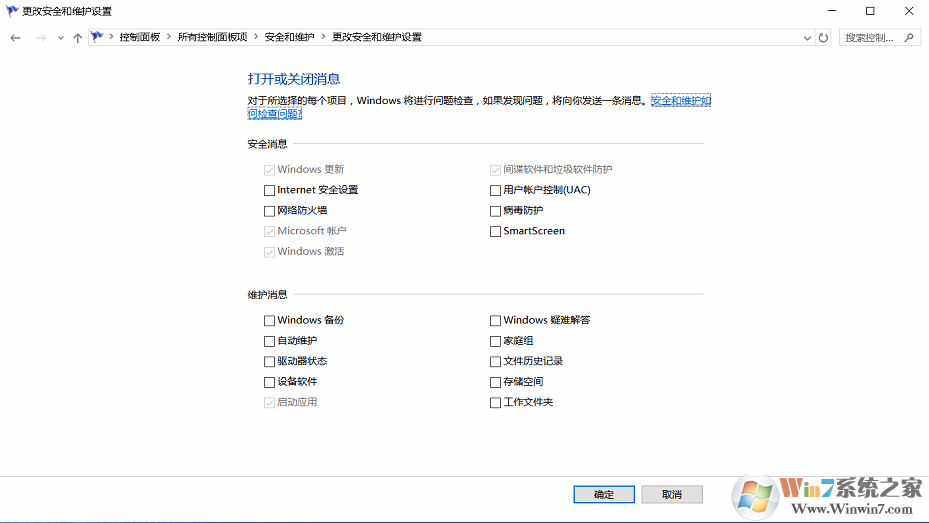Open recent locations dropdown chevron
The image size is (929, 523).
click(x=60, y=38)
